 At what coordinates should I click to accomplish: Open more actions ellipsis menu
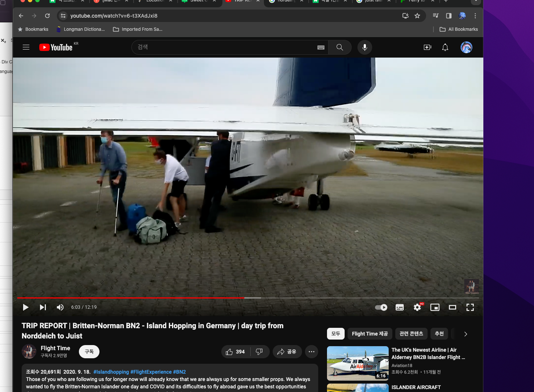click(312, 352)
